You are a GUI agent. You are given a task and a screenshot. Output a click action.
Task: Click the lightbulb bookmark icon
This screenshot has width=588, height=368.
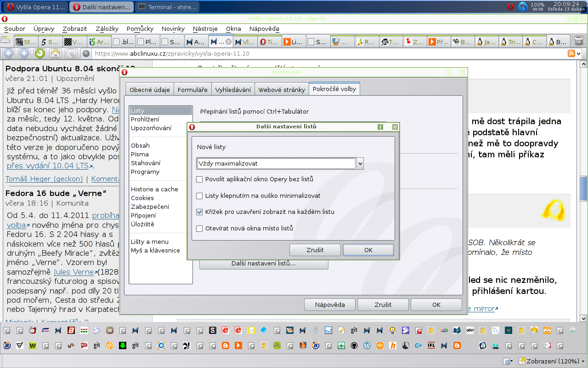click(393, 330)
